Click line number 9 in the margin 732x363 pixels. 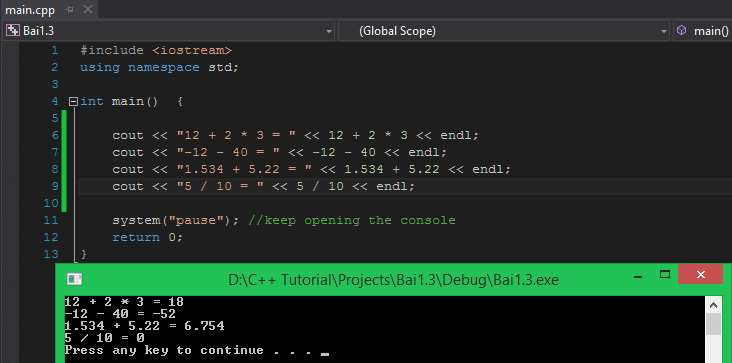point(55,186)
